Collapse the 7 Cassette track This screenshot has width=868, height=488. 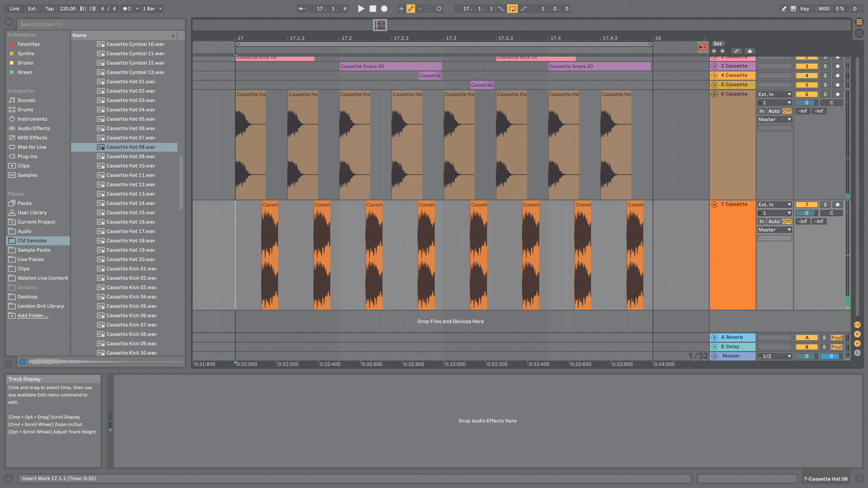(714, 204)
